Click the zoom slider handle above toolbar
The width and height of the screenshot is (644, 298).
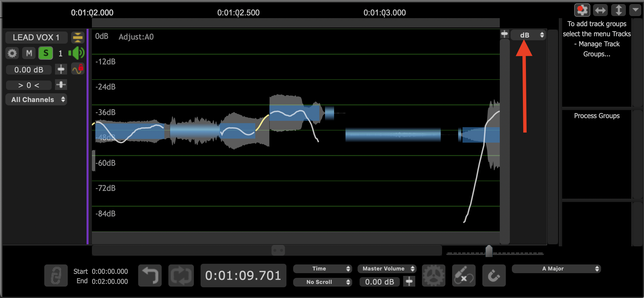coord(489,251)
